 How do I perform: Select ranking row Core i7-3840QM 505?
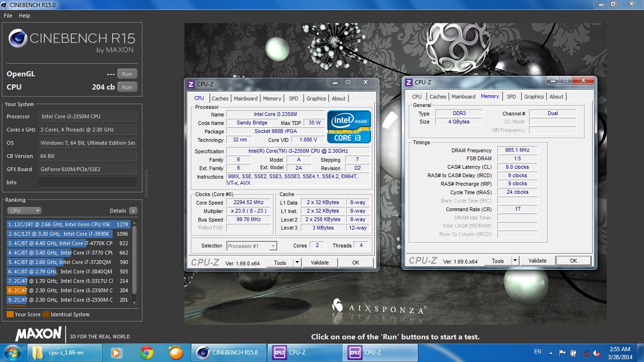pos(69,271)
